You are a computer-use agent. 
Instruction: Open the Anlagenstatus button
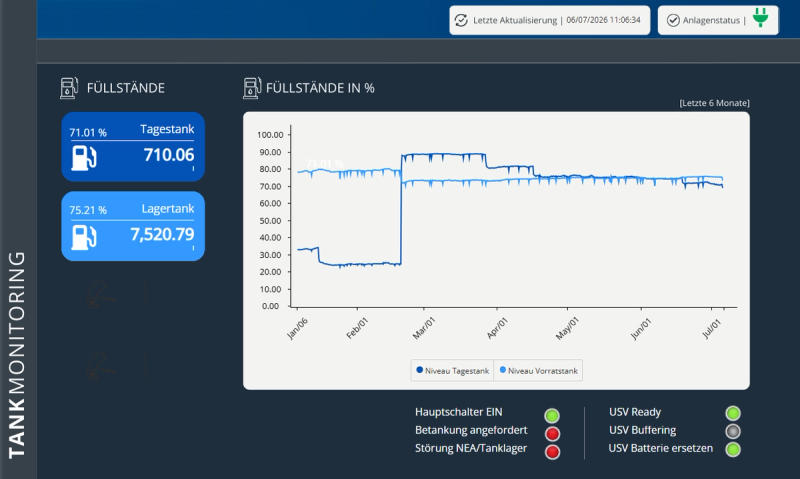[718, 20]
